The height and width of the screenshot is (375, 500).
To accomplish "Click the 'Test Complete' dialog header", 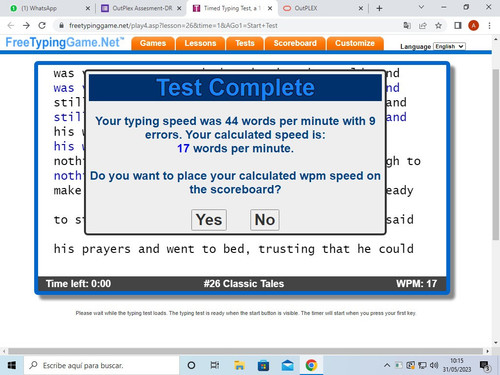I will tap(235, 87).
